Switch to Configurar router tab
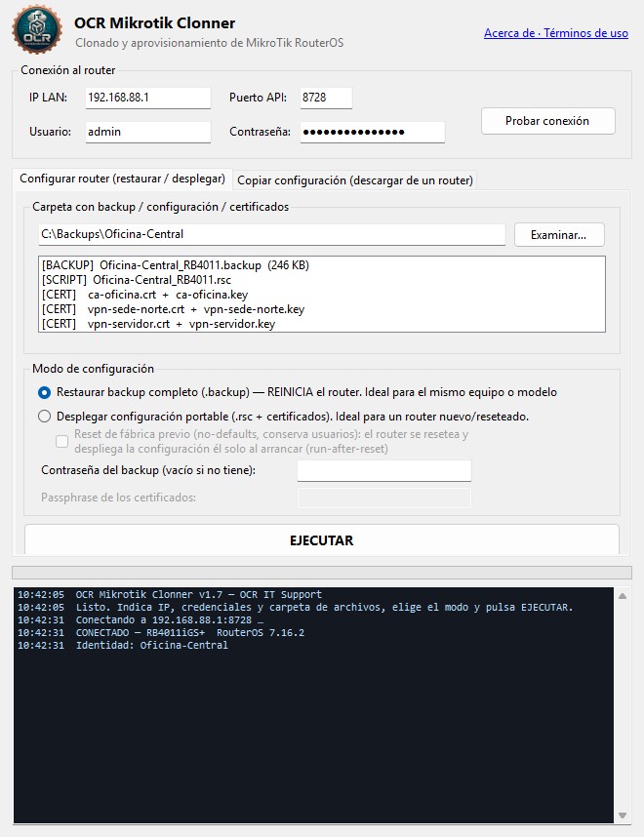This screenshot has width=644, height=837. point(122,179)
